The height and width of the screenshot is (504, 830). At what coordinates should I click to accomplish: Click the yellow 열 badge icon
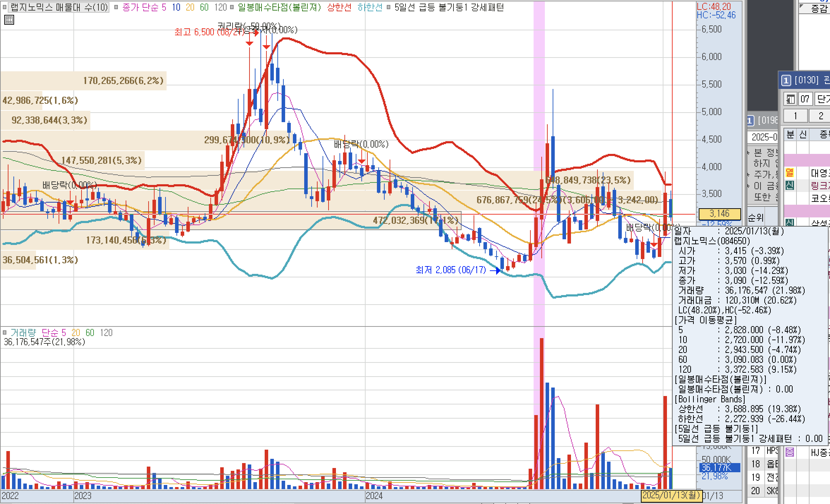pos(789,173)
